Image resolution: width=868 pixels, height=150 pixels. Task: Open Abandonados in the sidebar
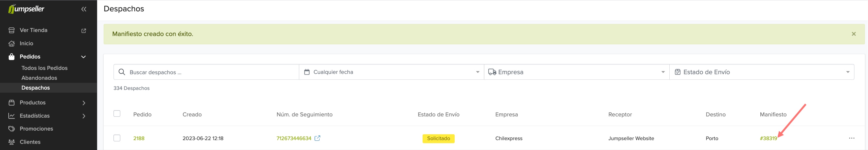(x=39, y=78)
